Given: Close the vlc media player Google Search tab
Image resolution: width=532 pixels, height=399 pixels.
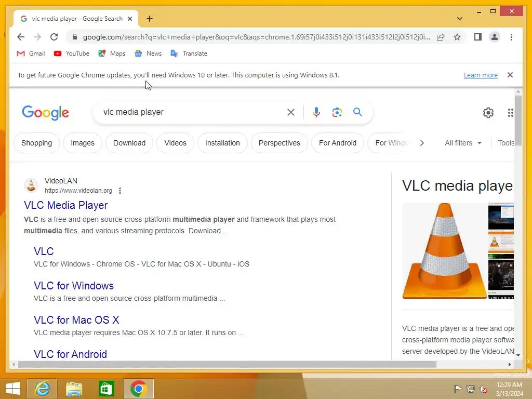Looking at the screenshot, I should click(x=130, y=19).
